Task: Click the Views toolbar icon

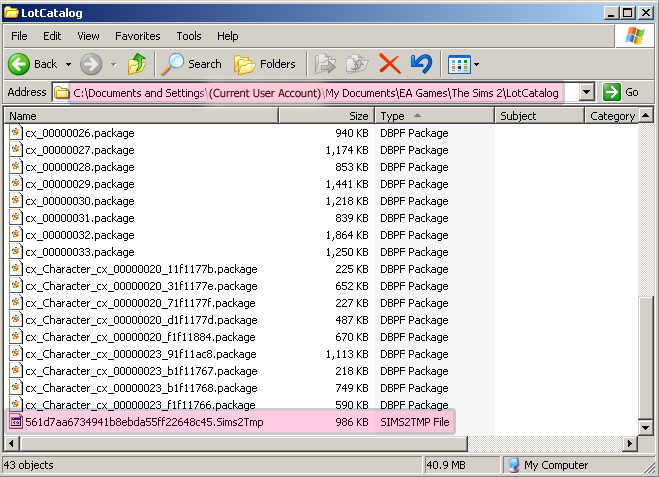Action: (459, 64)
